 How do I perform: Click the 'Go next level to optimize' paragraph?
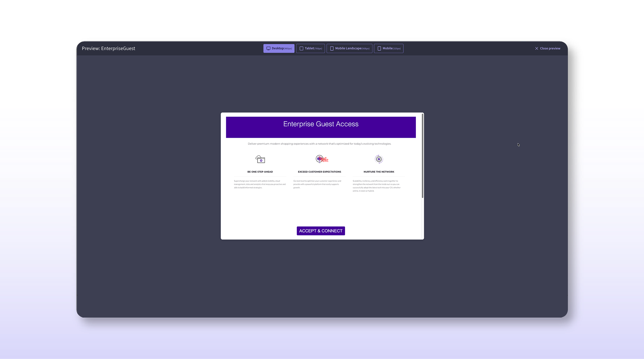[317, 184]
